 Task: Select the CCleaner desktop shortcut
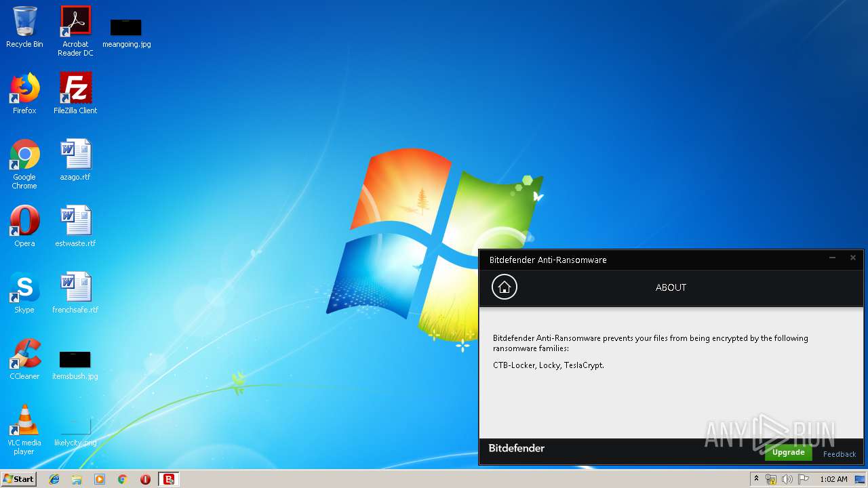point(24,359)
